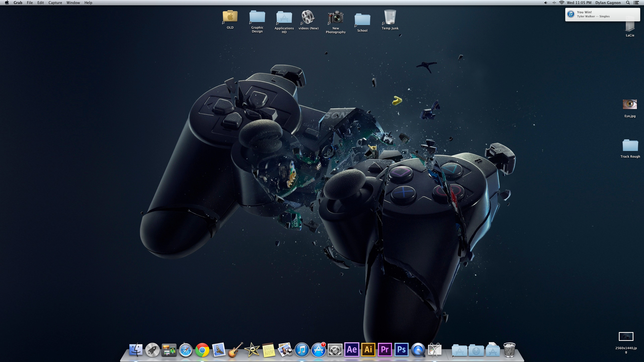644x362 pixels.
Task: Select videos (New) film reel icon
Action: pos(308,17)
